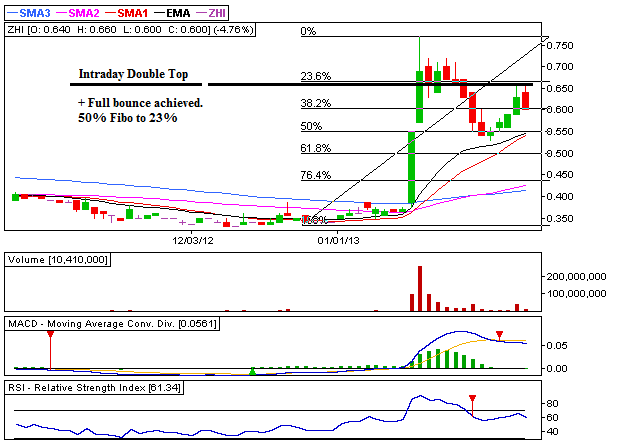Click the 'Intraday Double Top' annotation
The width and height of the screenshot is (623, 443).
pos(133,74)
